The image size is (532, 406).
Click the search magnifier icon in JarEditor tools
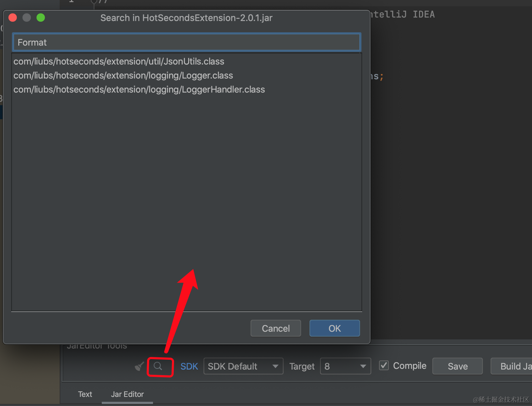(158, 366)
